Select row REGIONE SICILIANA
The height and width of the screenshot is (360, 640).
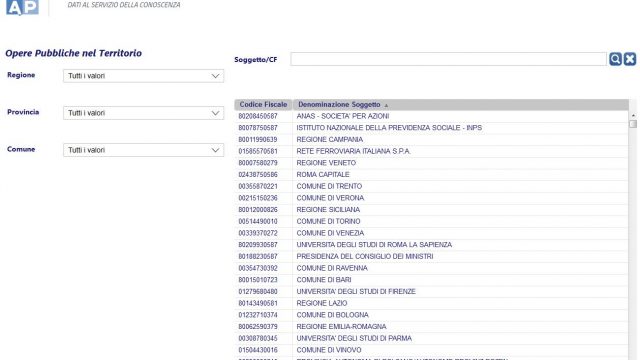tap(431, 210)
